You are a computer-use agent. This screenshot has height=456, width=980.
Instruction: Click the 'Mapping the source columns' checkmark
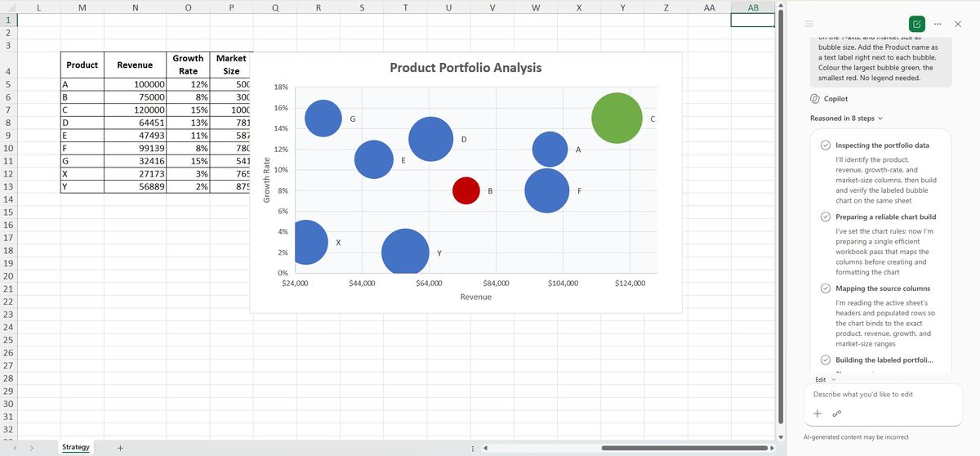point(826,288)
